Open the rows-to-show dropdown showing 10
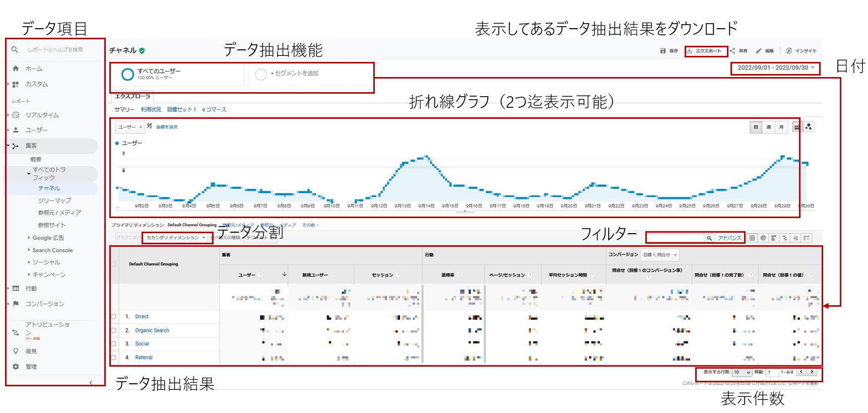The width and height of the screenshot is (868, 413). [742, 372]
